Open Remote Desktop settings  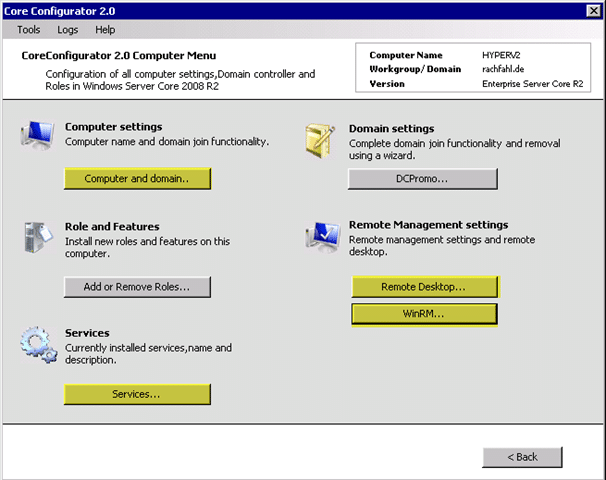[425, 287]
